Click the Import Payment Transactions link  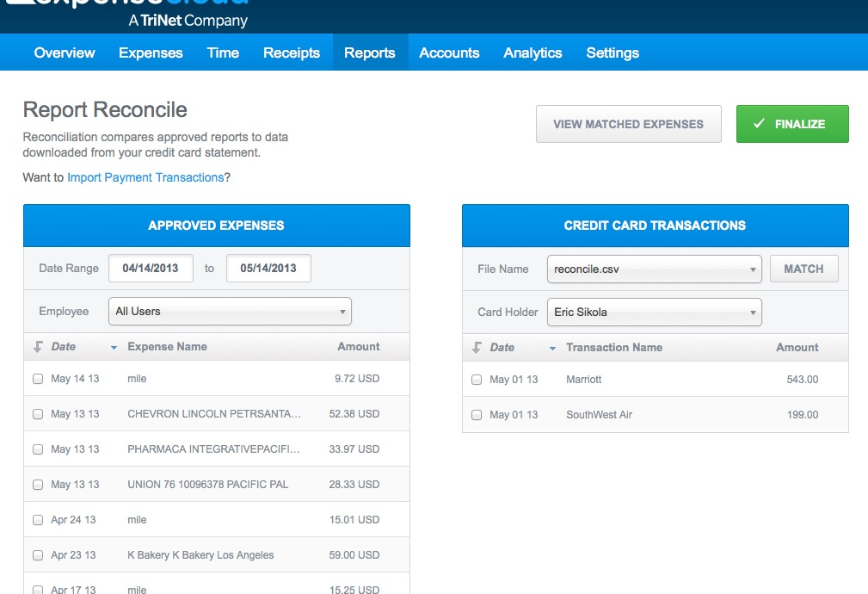(x=145, y=176)
